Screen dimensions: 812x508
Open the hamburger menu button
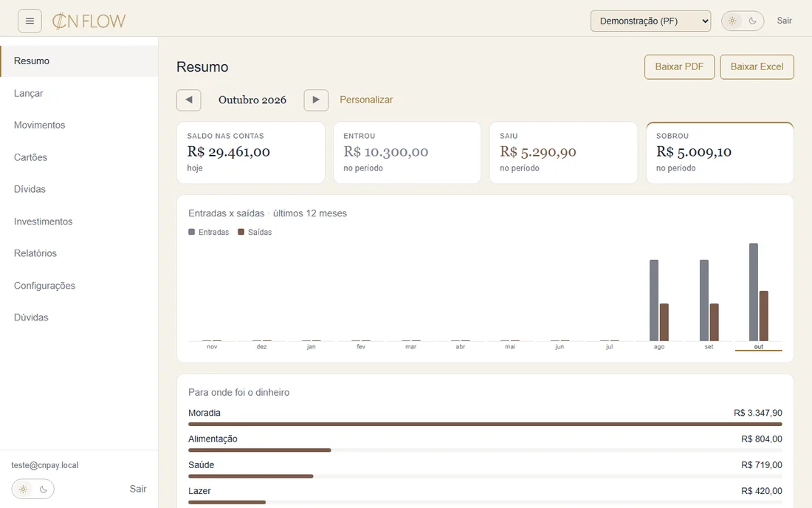click(x=30, y=21)
